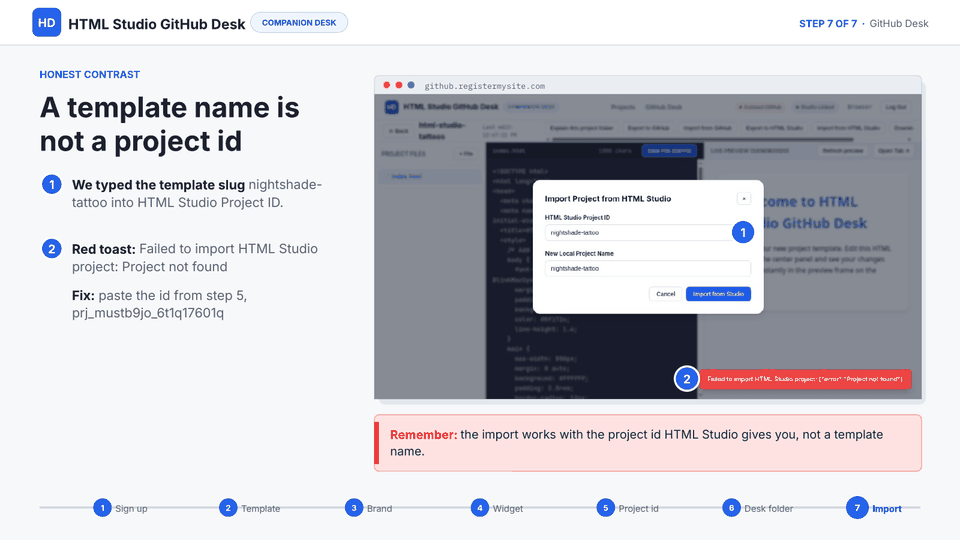Open the GitHub Desk nav item in screenshot
960x540 pixels.
coord(663,107)
